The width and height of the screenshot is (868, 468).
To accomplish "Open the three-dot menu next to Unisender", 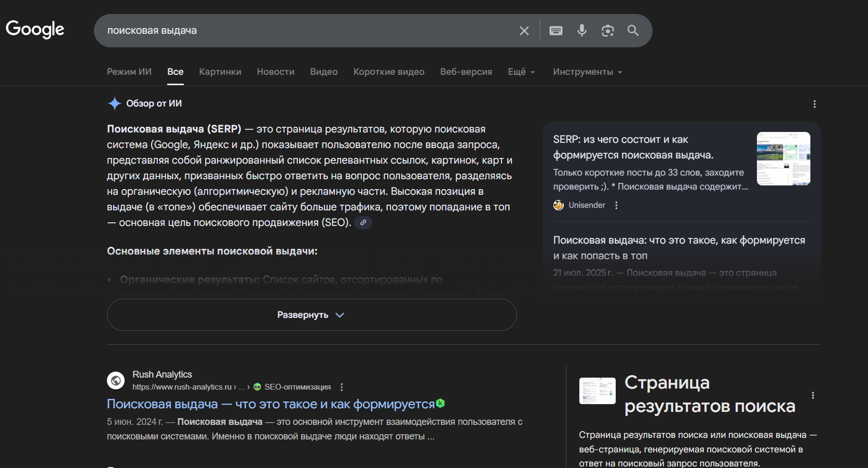I will click(x=616, y=205).
